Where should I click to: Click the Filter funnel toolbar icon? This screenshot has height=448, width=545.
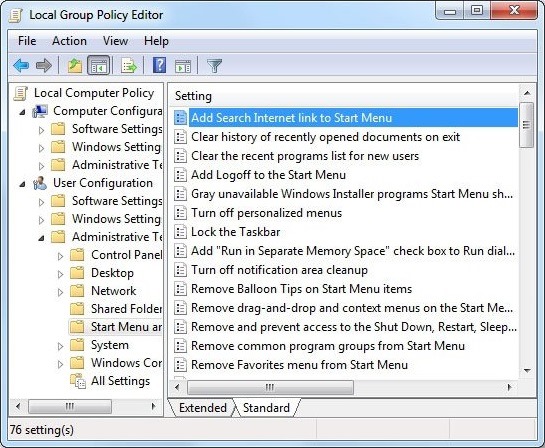pyautogui.click(x=214, y=65)
